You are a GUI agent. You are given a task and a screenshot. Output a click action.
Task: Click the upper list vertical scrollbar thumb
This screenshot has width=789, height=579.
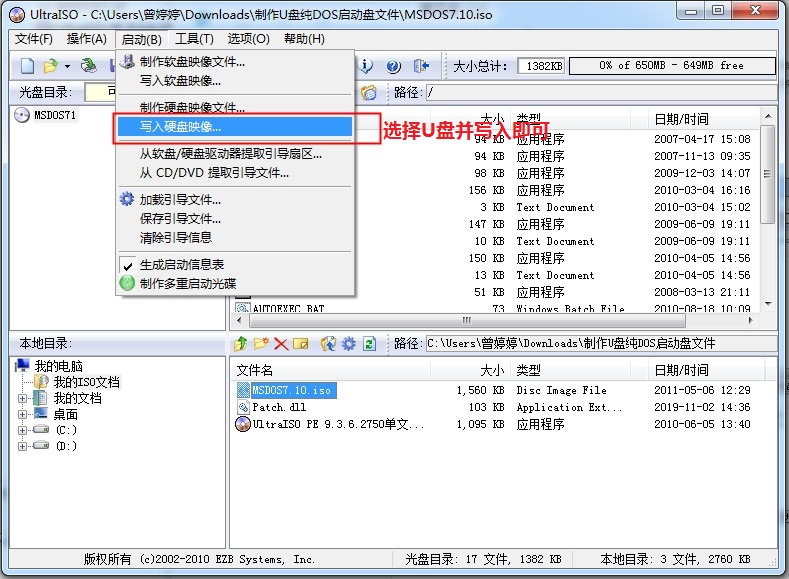pos(767,174)
